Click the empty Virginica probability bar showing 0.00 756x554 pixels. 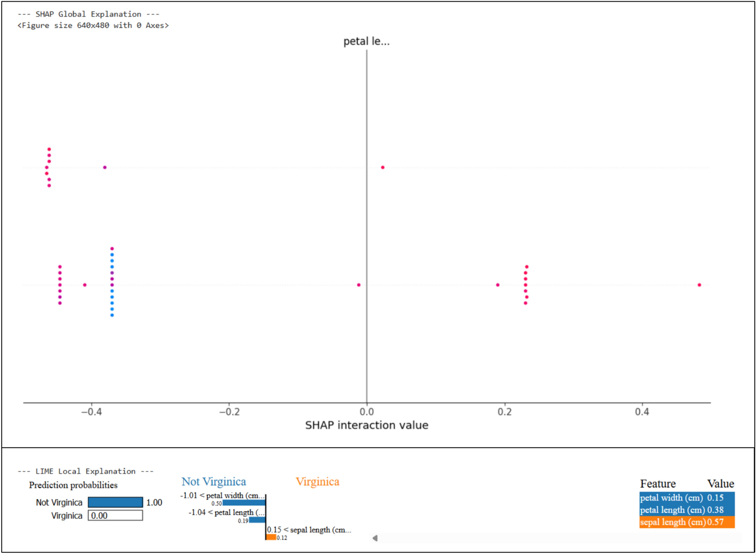point(115,516)
